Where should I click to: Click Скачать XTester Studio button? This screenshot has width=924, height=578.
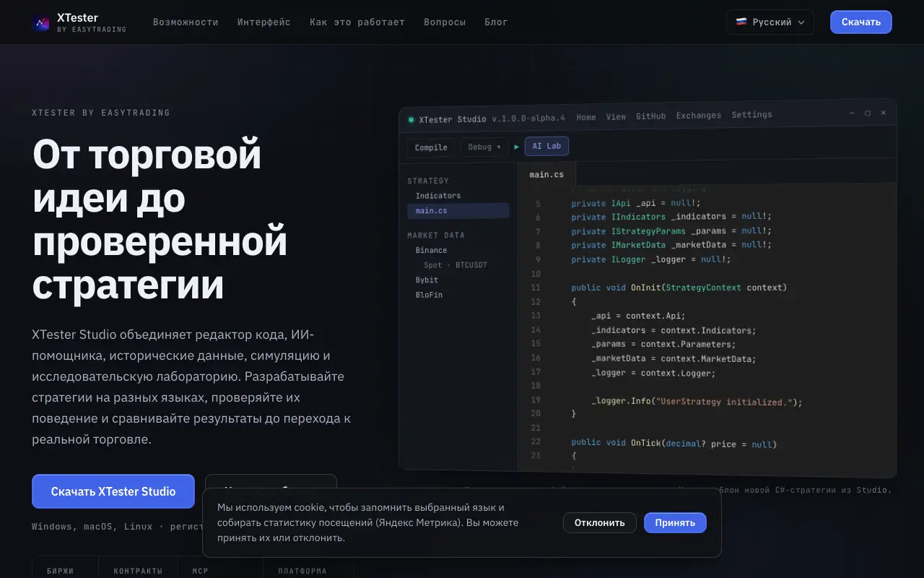click(x=113, y=491)
